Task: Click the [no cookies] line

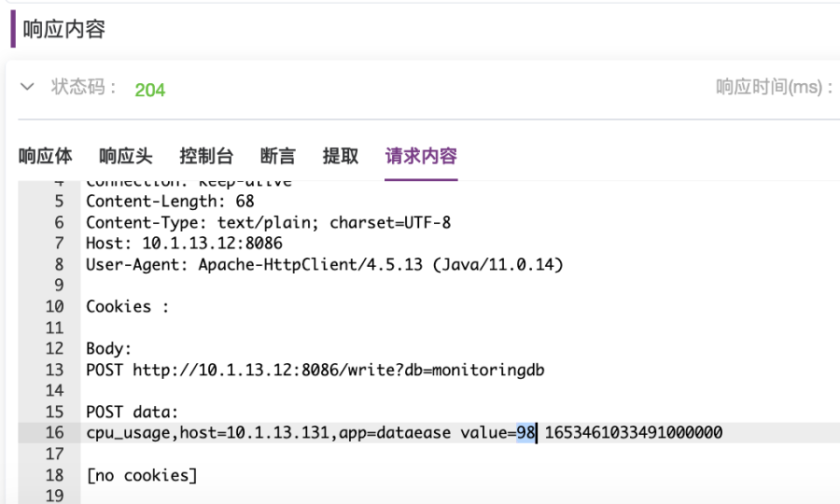Action: click(x=142, y=475)
